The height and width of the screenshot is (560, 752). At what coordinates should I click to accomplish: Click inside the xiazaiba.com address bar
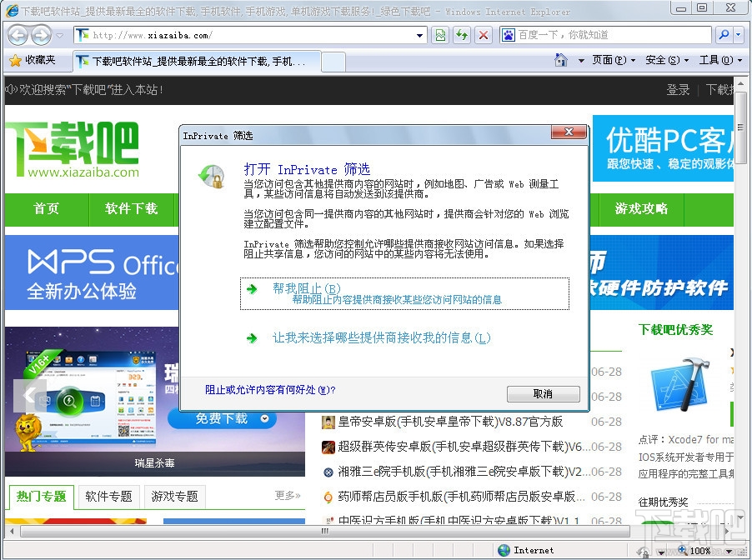(x=250, y=35)
